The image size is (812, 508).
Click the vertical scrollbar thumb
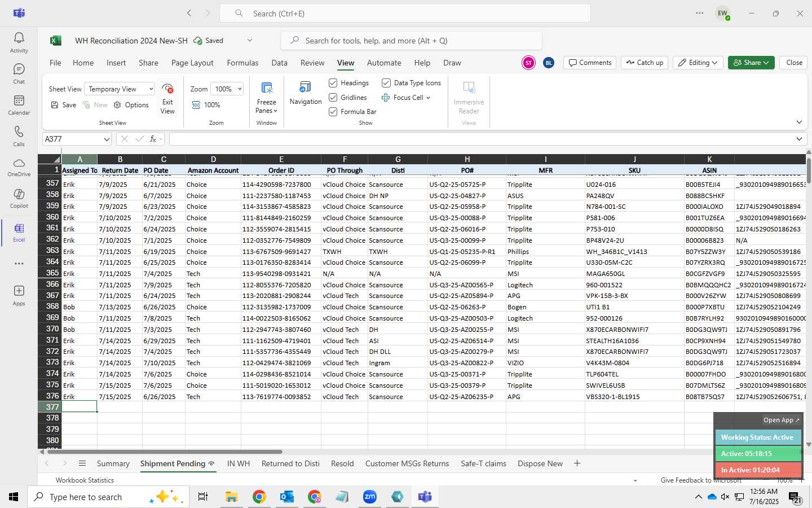click(x=809, y=170)
